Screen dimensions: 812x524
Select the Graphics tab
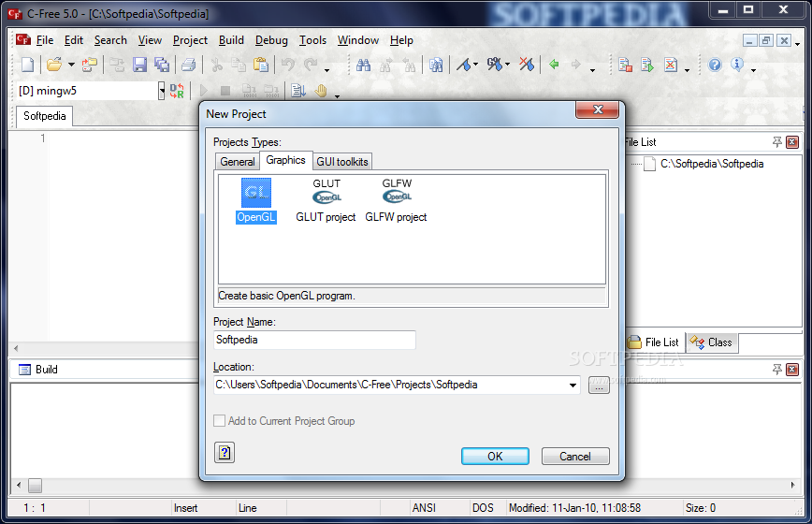point(286,160)
